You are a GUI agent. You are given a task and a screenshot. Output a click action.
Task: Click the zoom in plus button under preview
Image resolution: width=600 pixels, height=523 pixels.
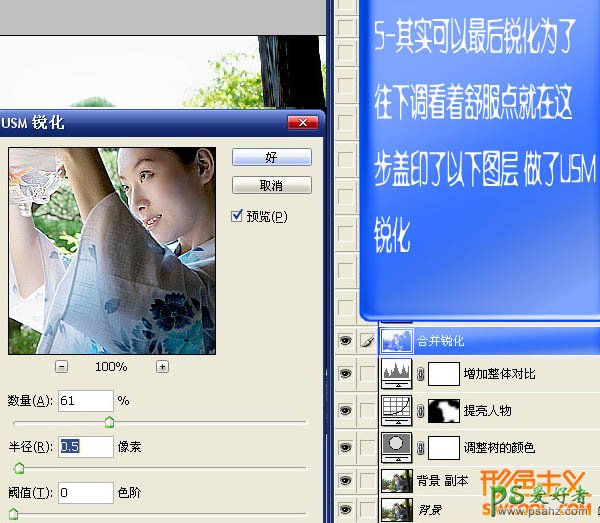click(162, 367)
